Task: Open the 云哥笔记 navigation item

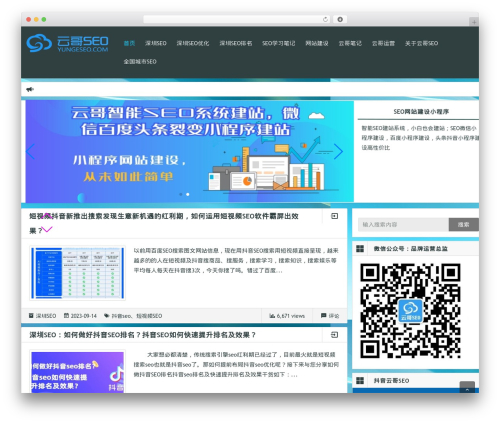Action: (x=350, y=43)
